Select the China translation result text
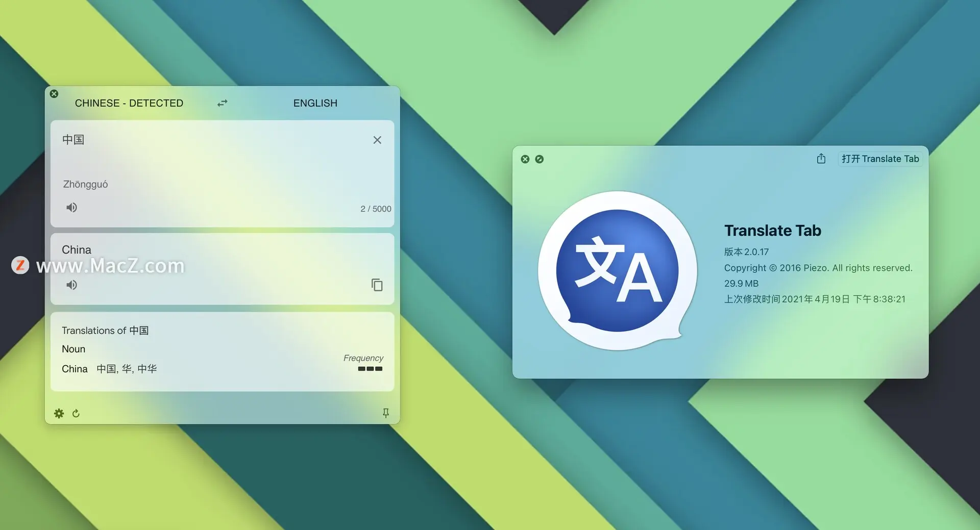 77,250
